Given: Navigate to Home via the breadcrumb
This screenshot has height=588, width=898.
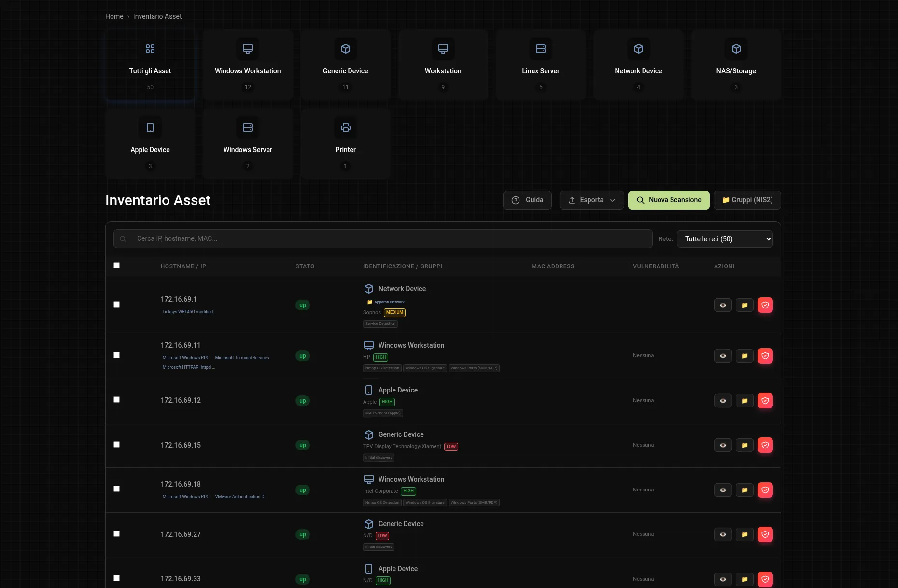Looking at the screenshot, I should pyautogui.click(x=114, y=16).
